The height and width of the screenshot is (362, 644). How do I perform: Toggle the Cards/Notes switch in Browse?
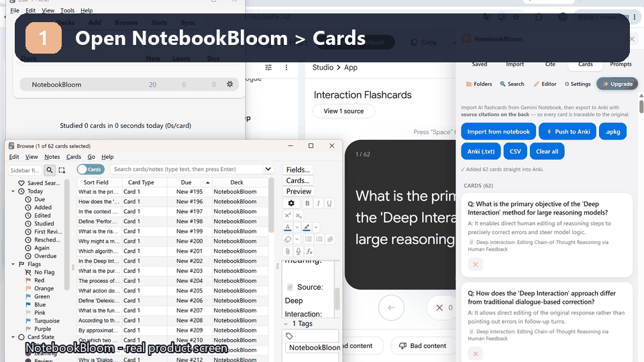(91, 169)
